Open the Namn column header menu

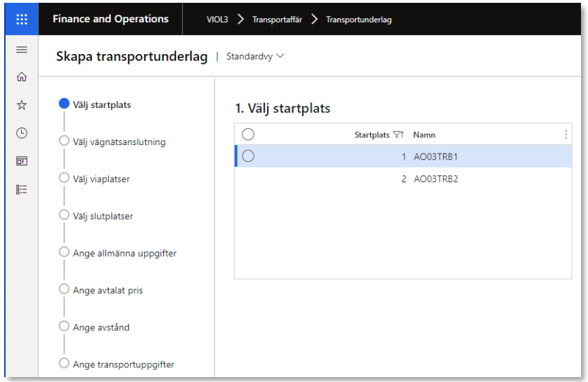[x=424, y=135]
